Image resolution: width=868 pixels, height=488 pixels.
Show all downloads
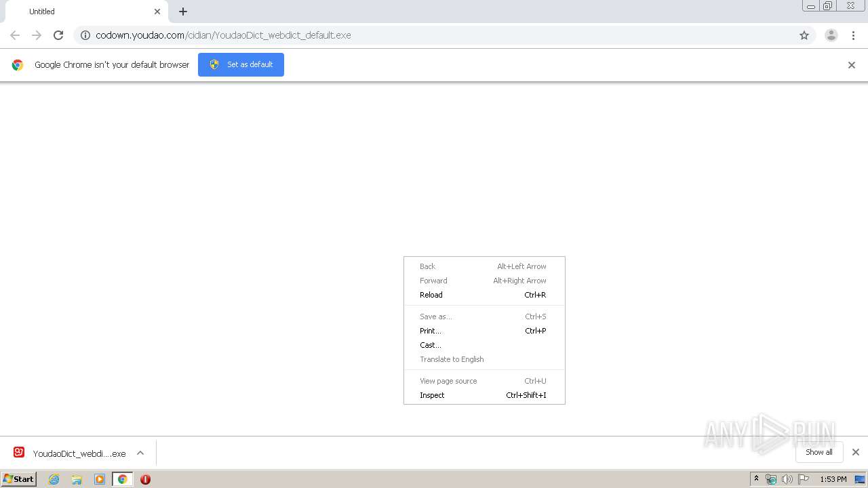[x=818, y=452]
